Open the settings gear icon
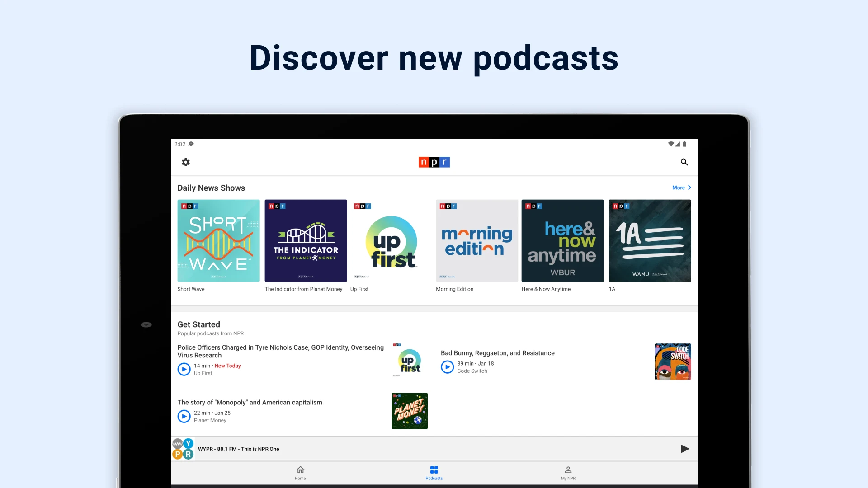 pyautogui.click(x=186, y=162)
